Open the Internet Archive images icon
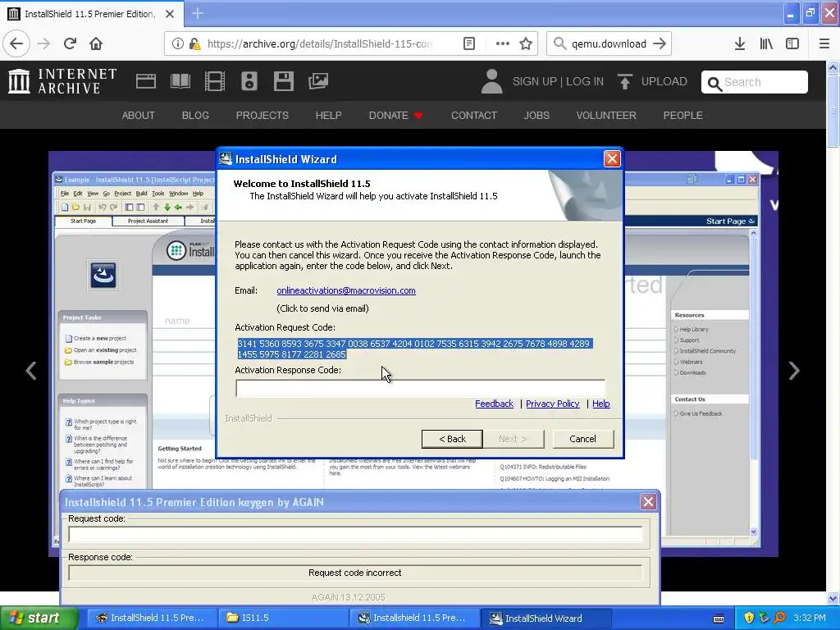 [318, 81]
